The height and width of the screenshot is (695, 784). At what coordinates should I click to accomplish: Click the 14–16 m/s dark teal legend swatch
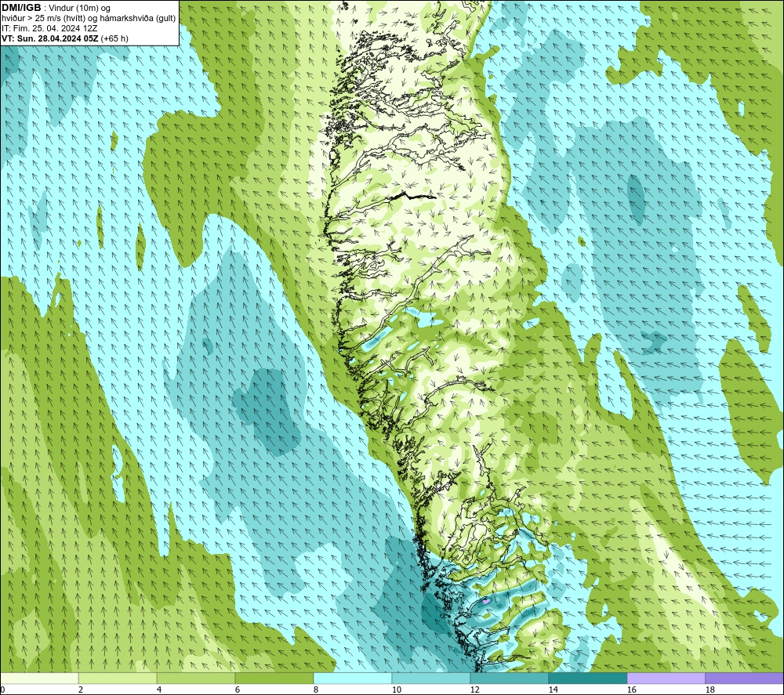[587, 678]
